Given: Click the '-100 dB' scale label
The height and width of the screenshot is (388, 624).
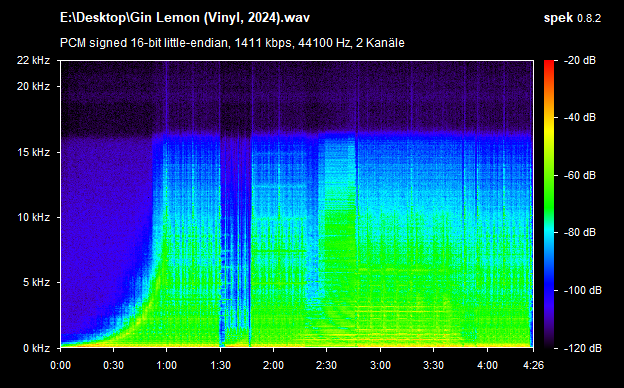Looking at the screenshot, I should 582,291.
